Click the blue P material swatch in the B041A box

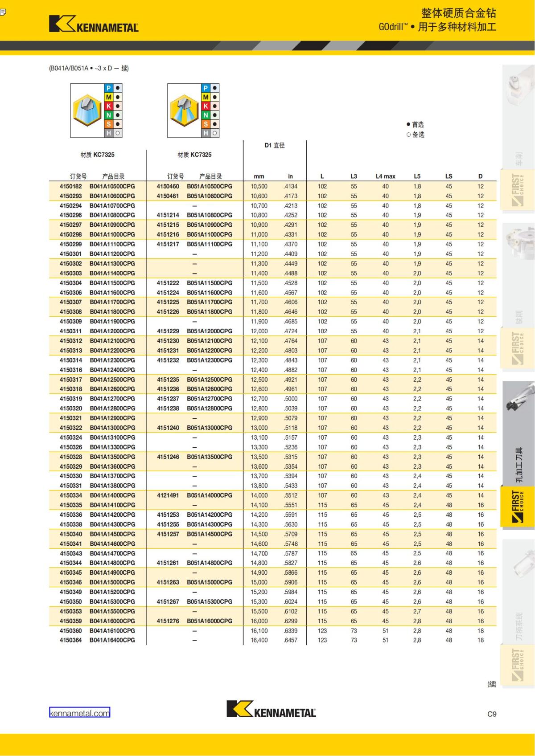pos(108,88)
